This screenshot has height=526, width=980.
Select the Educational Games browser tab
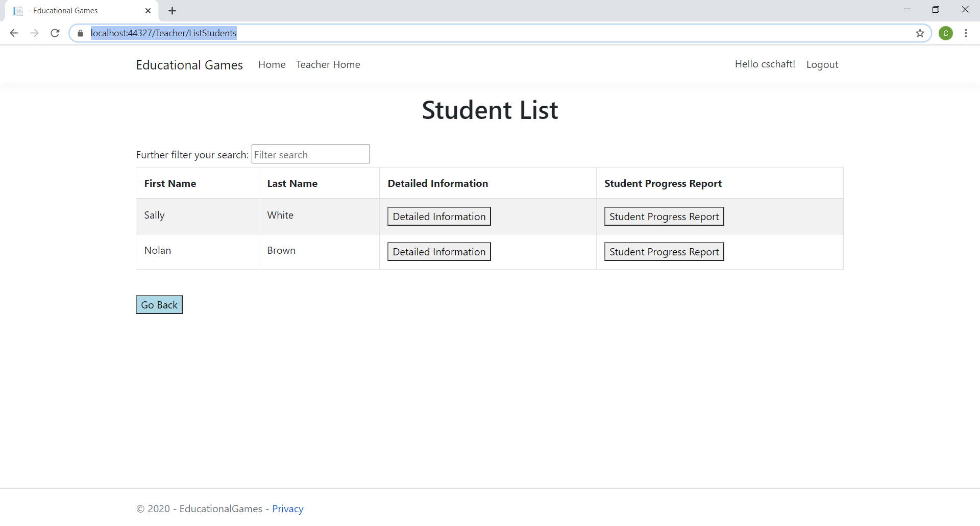point(82,11)
